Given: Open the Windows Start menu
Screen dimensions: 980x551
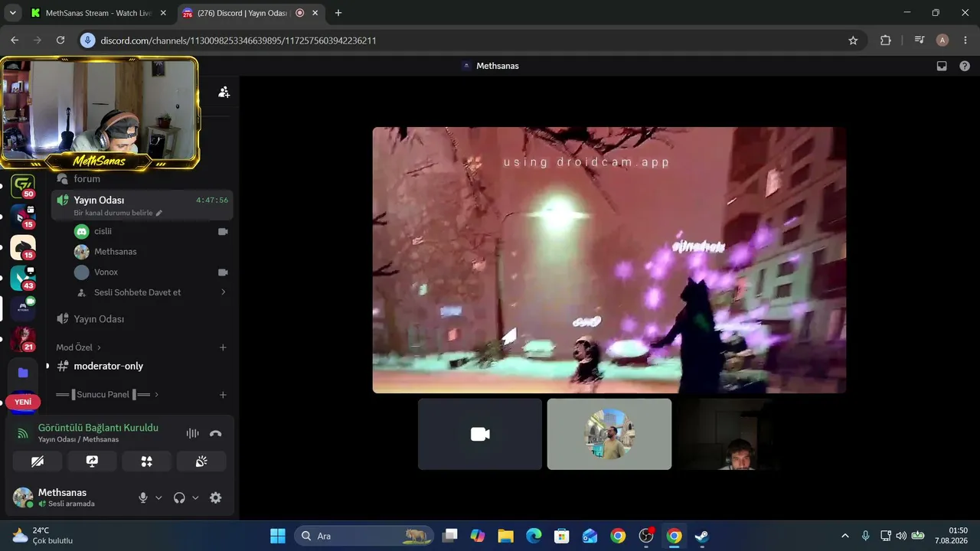Looking at the screenshot, I should click(x=278, y=536).
